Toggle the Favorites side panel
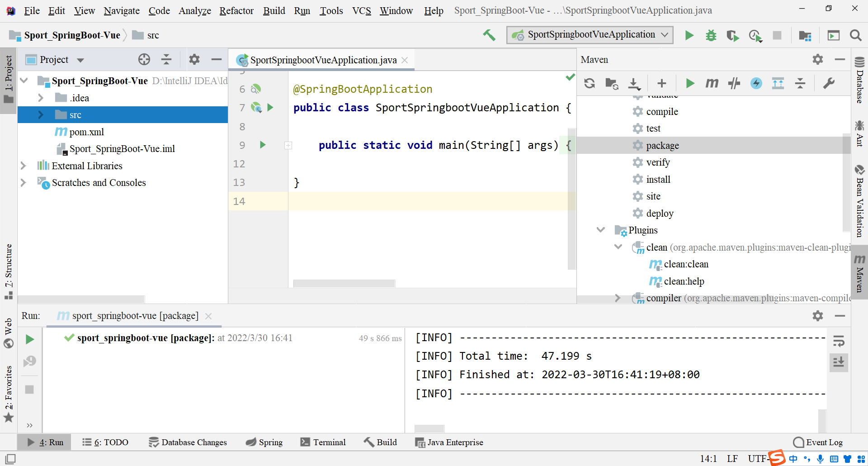Viewport: 868px width, 466px height. pos(9,394)
